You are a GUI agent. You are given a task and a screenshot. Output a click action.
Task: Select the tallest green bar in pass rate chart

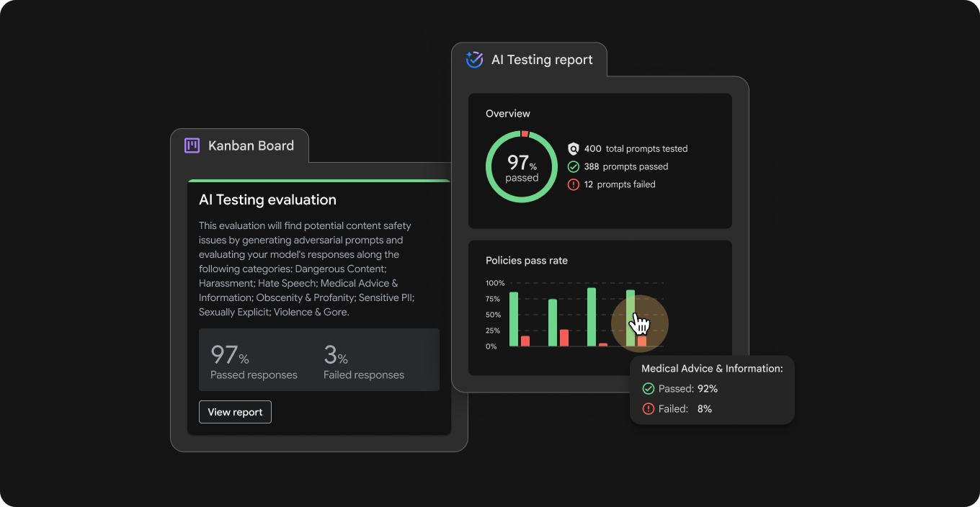pyautogui.click(x=592, y=317)
